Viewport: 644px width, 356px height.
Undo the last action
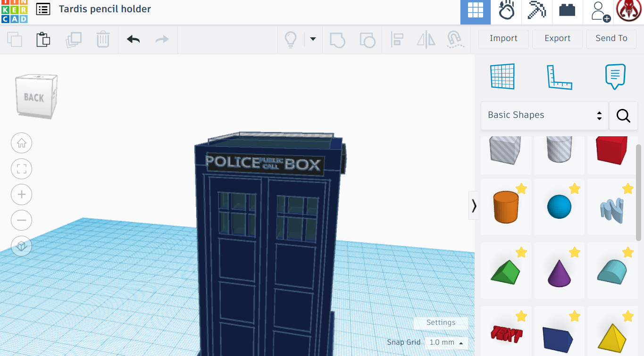pos(134,40)
